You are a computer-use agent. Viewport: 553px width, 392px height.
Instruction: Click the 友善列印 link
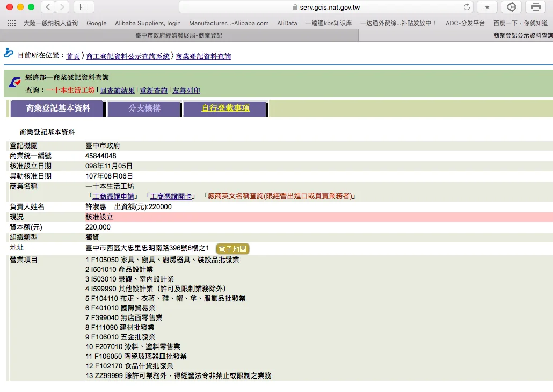[x=186, y=91]
